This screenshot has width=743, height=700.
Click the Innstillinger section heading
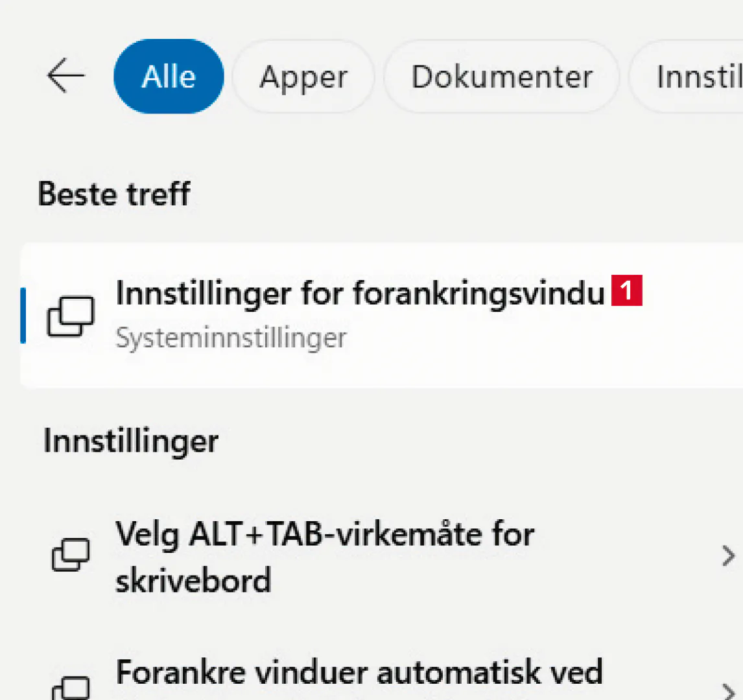pyautogui.click(x=131, y=441)
